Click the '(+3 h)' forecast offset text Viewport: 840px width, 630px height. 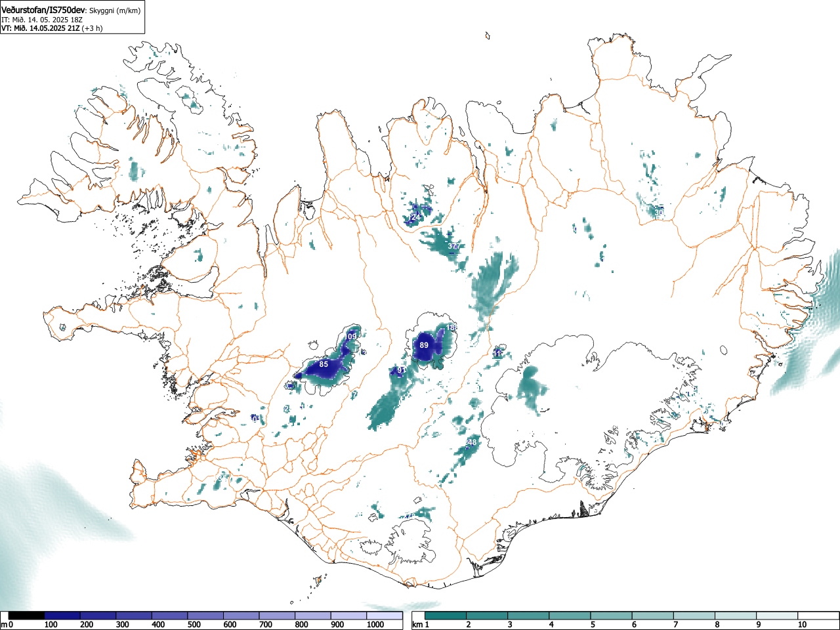(x=92, y=28)
